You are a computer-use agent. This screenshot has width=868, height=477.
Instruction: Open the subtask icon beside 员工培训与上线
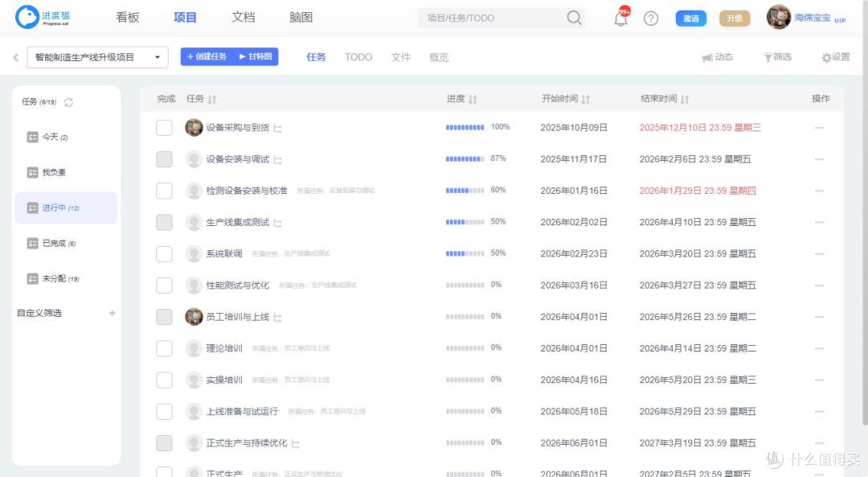[278, 318]
